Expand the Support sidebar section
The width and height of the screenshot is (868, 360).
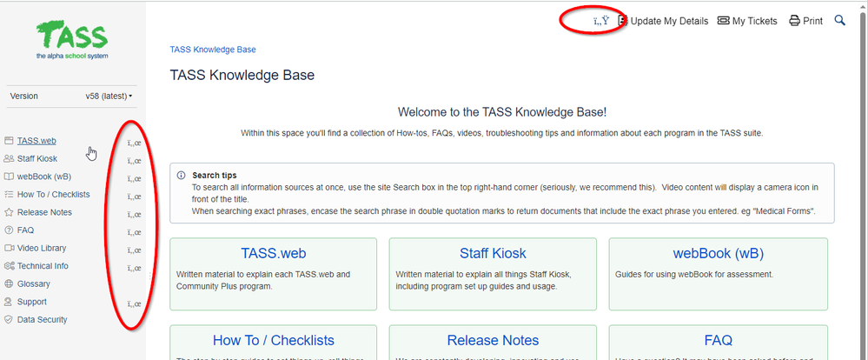[x=134, y=304]
